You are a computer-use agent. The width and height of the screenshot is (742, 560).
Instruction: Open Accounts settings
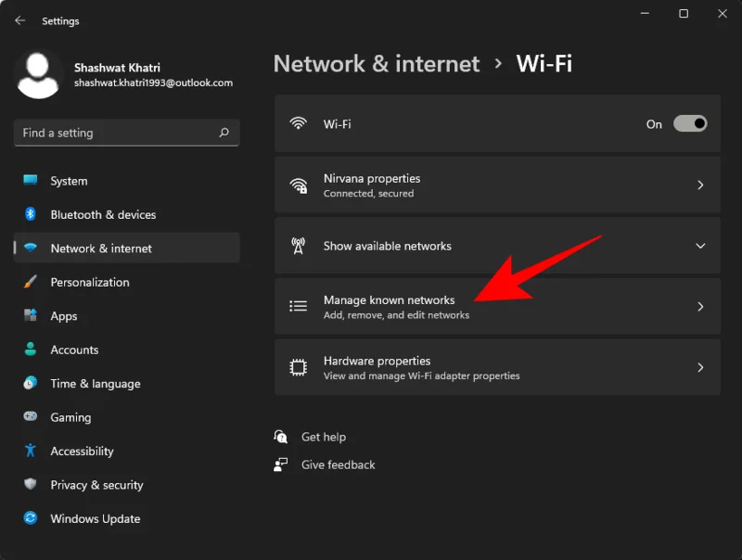(x=74, y=350)
